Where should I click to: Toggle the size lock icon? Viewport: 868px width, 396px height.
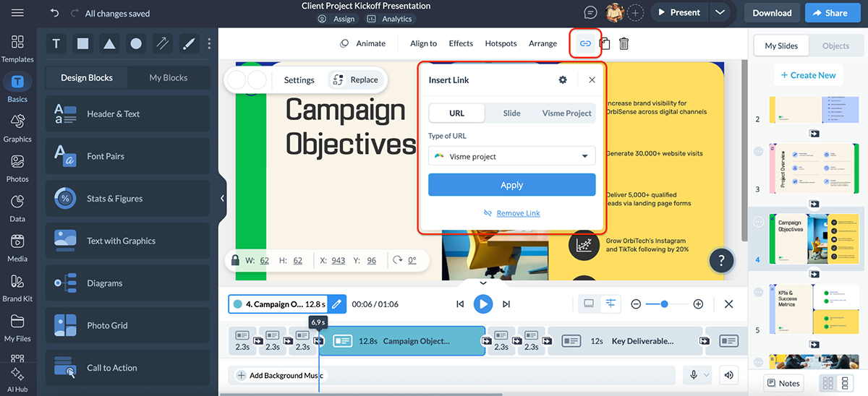point(235,260)
